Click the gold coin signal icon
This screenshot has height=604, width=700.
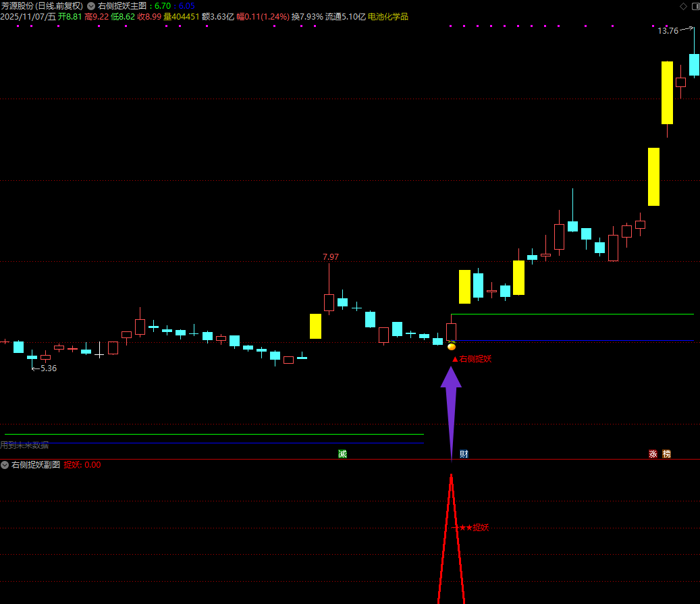coord(452,347)
